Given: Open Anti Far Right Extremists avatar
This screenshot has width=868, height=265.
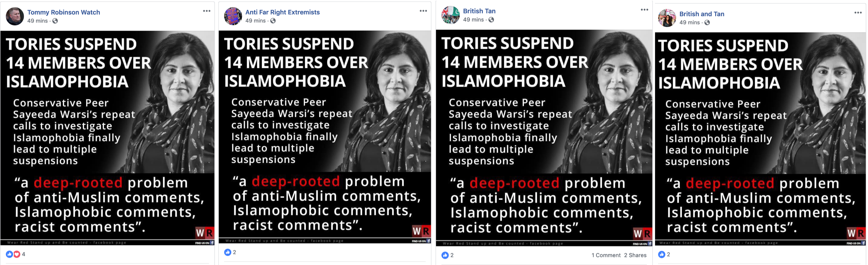Looking at the screenshot, I should pos(233,16).
